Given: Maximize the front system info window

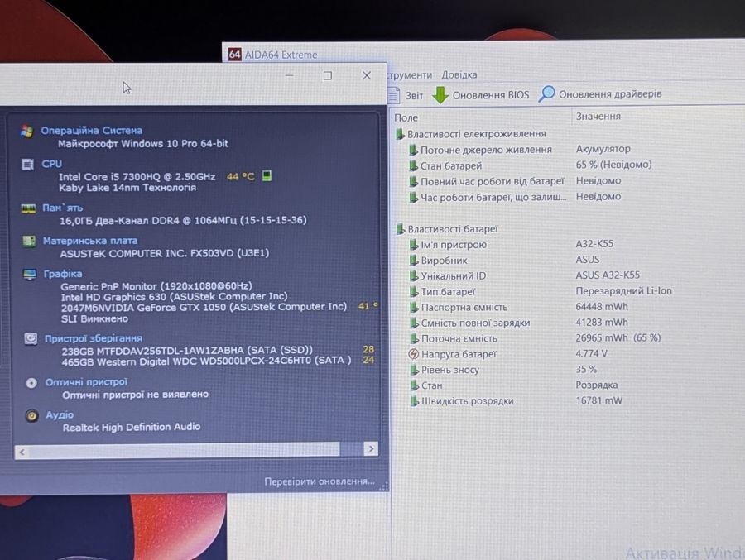Looking at the screenshot, I should click(327, 75).
